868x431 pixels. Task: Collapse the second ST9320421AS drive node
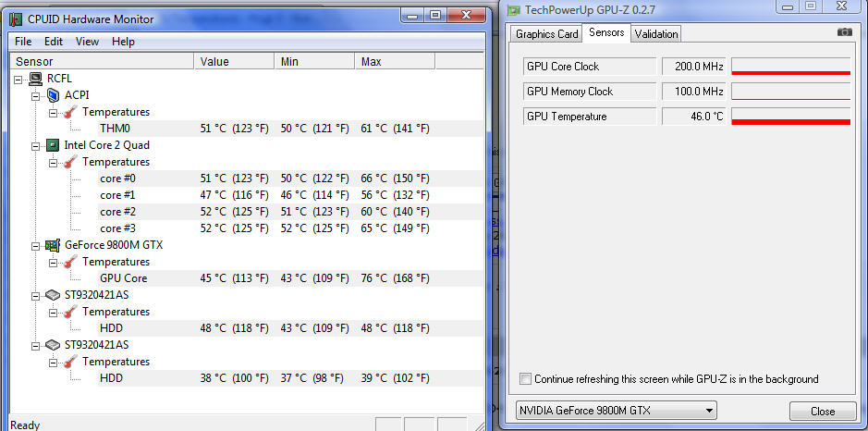pos(36,345)
